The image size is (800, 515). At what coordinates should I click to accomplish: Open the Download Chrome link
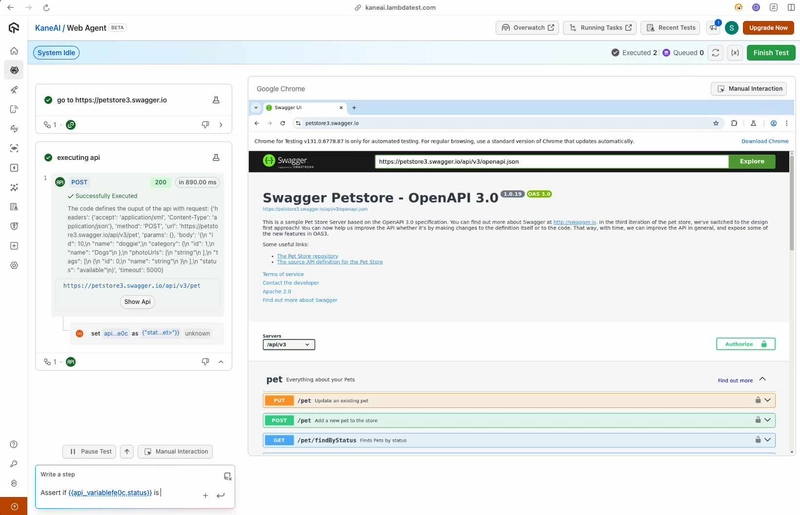coord(764,141)
